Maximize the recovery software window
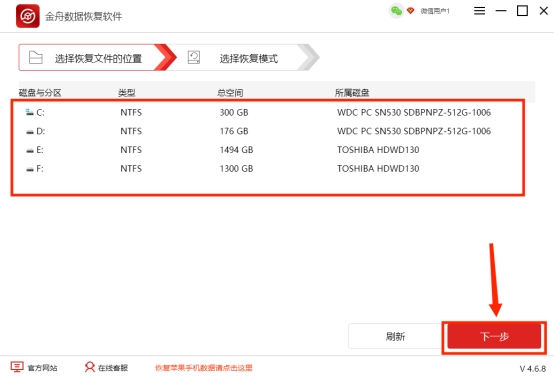 (x=522, y=11)
